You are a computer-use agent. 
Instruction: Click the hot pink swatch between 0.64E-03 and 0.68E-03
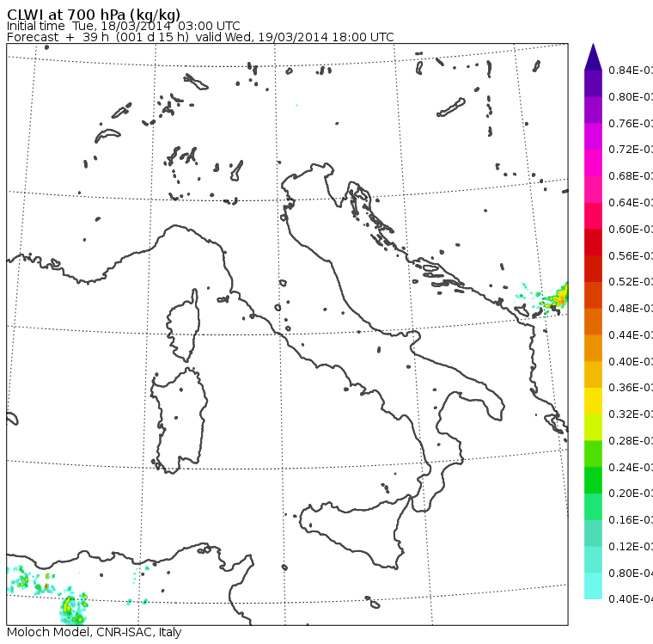pyautogui.click(x=593, y=189)
